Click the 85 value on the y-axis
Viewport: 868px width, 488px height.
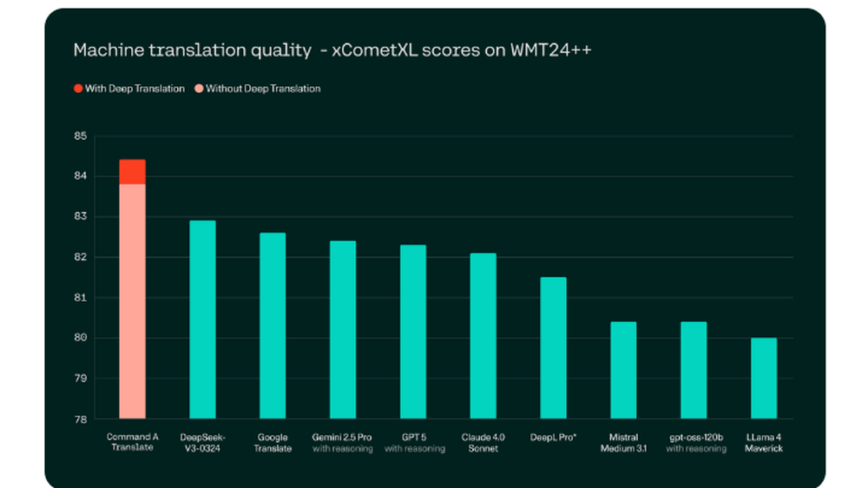pos(80,135)
